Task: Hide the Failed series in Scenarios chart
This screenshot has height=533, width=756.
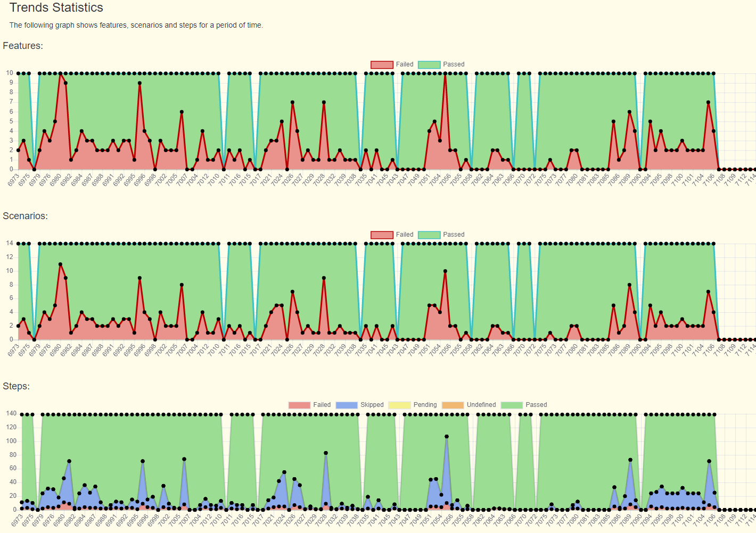Action: [x=392, y=235]
